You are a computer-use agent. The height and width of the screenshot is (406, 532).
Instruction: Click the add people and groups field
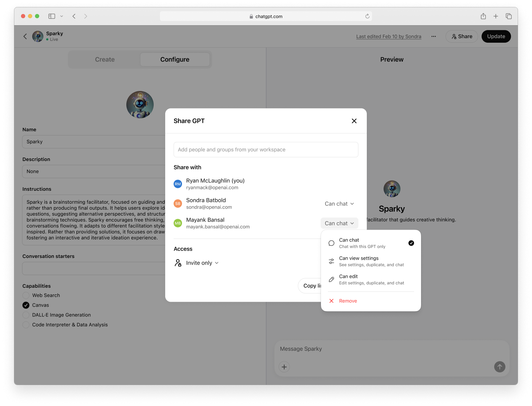click(x=266, y=149)
